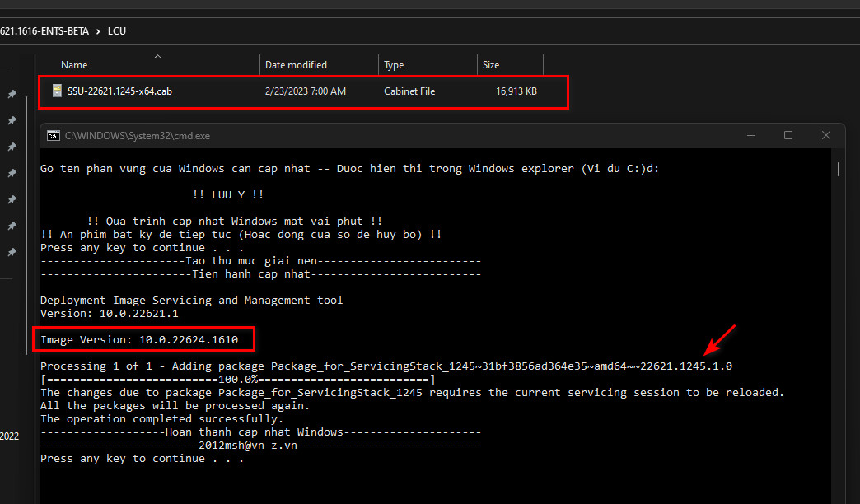Click the 2012msh@vn-z.vn line

260,446
